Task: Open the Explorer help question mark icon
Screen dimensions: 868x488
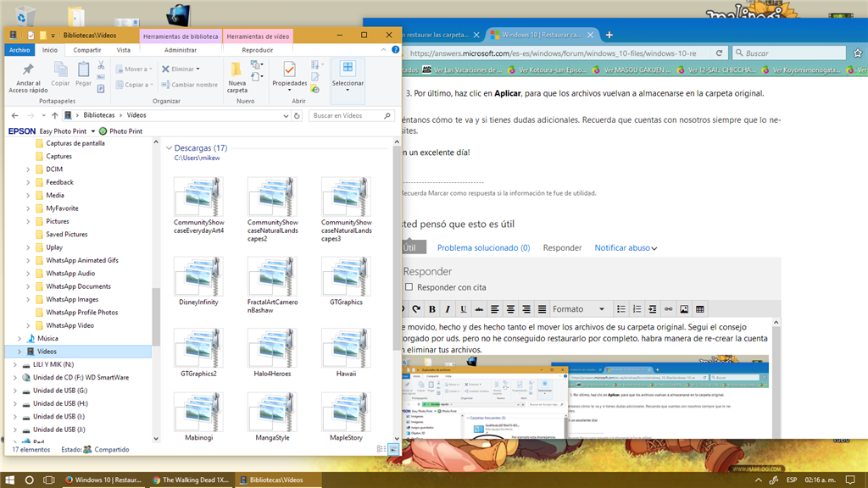Action: click(395, 50)
